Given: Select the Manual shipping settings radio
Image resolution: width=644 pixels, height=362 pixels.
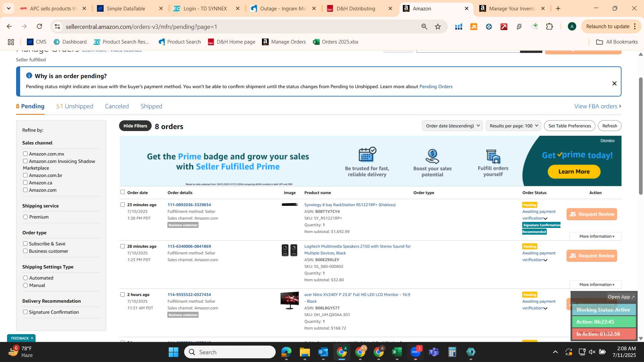Looking at the screenshot, I should [x=25, y=285].
